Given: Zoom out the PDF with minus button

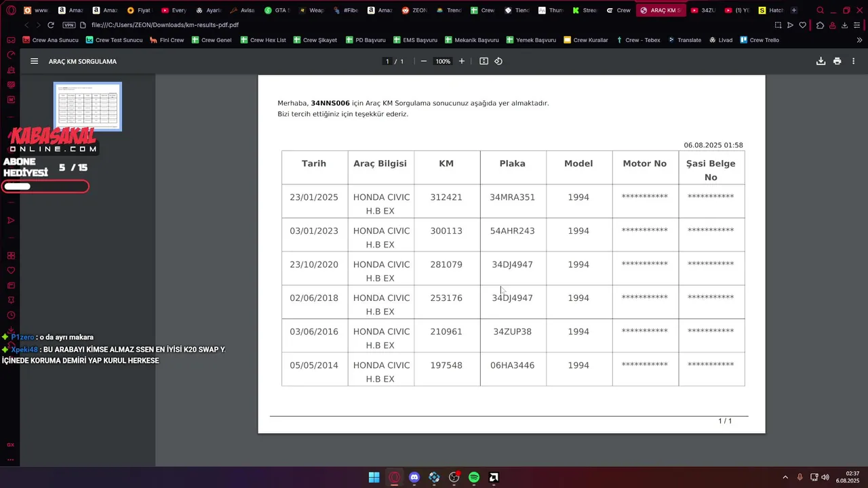Looking at the screenshot, I should point(424,61).
